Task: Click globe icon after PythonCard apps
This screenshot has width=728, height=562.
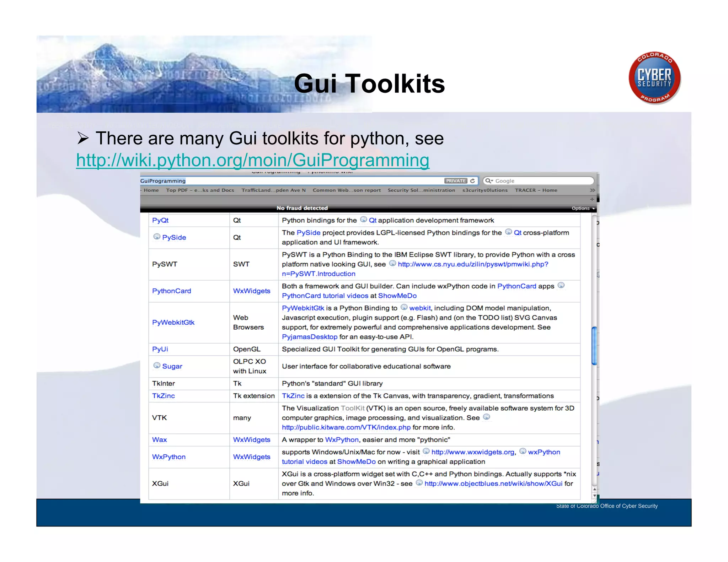Action: (561, 285)
